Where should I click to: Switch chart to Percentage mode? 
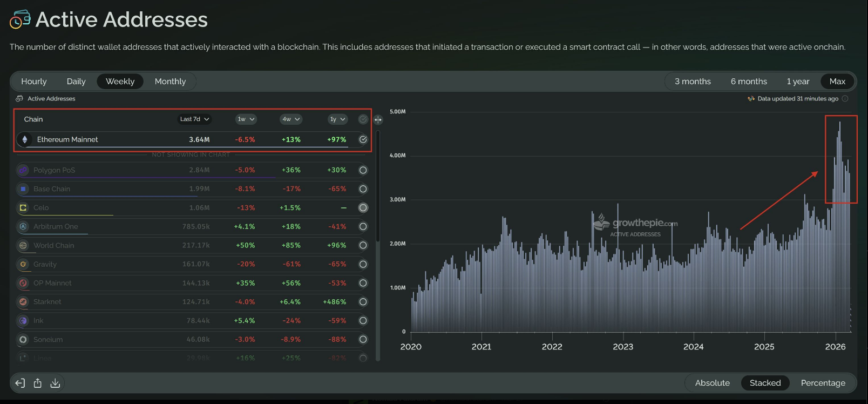pos(823,383)
